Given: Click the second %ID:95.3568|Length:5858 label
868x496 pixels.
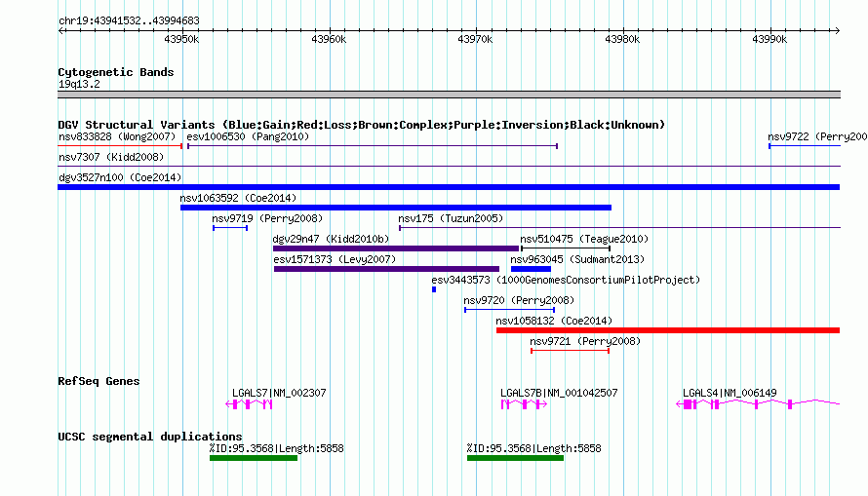Looking at the screenshot, I should pyautogui.click(x=533, y=448).
